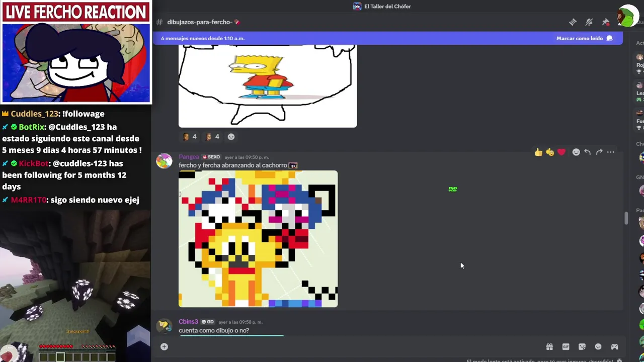Click the second reaction counter with 4
This screenshot has height=362, width=644.
click(212, 137)
